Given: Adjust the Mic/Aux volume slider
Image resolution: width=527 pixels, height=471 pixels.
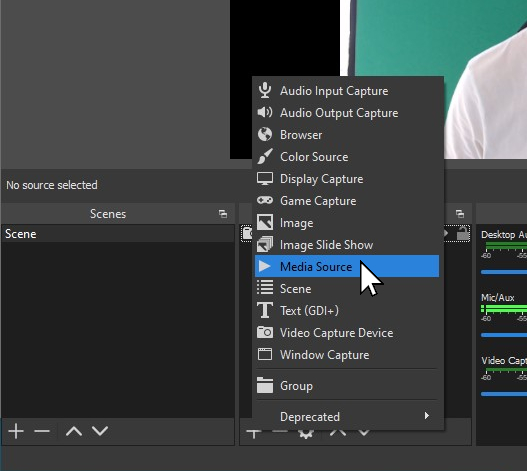Looking at the screenshot, I should click(504, 335).
